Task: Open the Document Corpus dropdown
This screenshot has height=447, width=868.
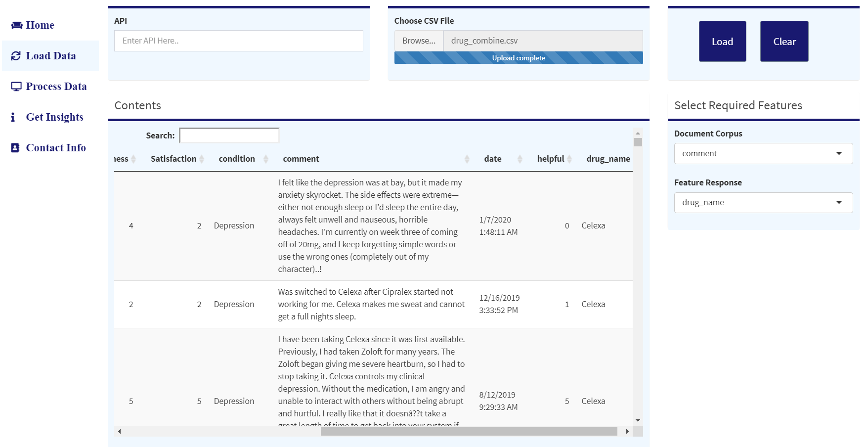Action: pos(763,153)
